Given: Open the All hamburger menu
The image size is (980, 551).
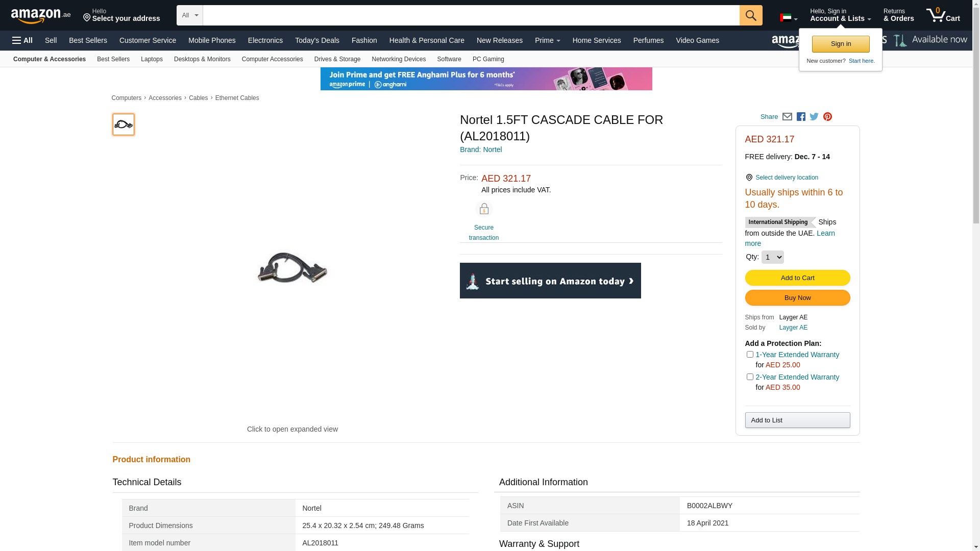Looking at the screenshot, I should 22,40.
